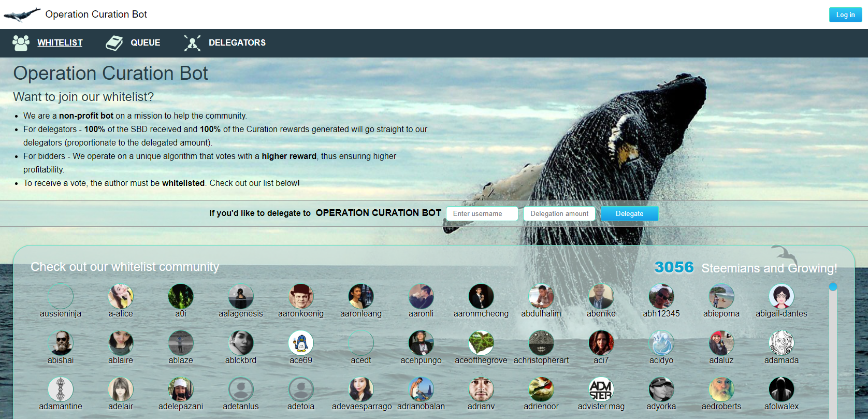The height and width of the screenshot is (419, 868).
Task: Open the adamantine user name link
Action: coord(61,407)
